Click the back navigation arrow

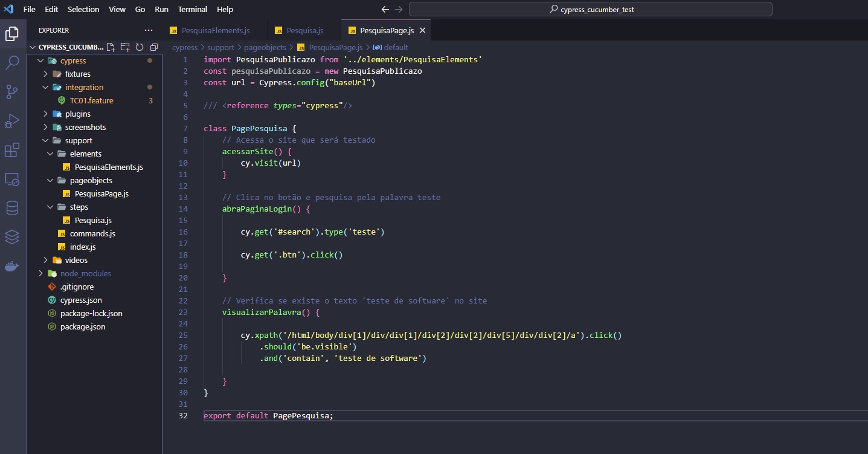(385, 9)
